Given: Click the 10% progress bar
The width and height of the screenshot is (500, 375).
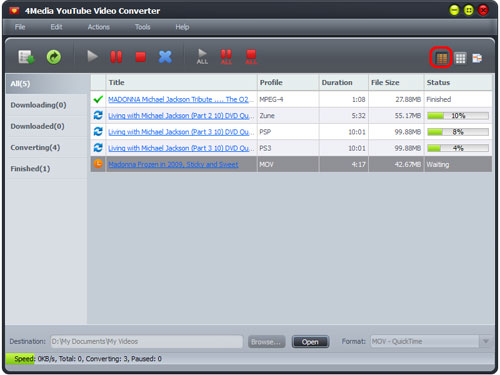Looking at the screenshot, I should tap(458, 116).
